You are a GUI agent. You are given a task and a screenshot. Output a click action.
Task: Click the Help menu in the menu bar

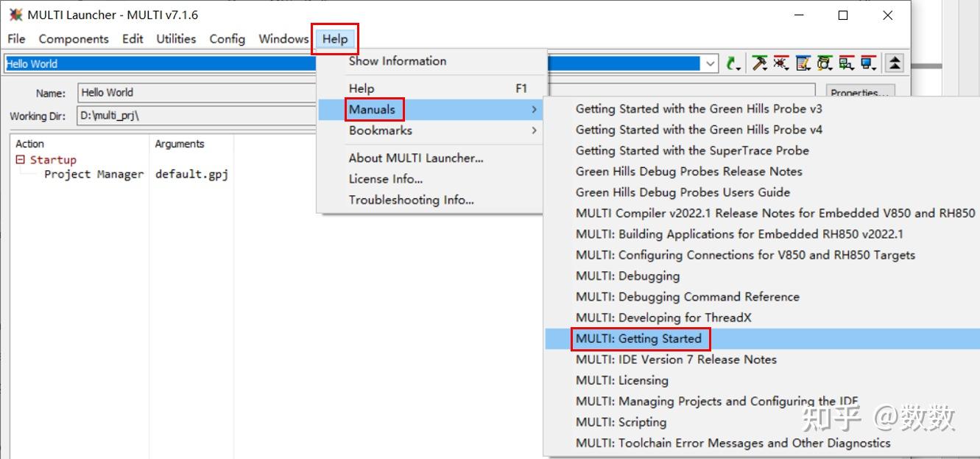tap(335, 39)
